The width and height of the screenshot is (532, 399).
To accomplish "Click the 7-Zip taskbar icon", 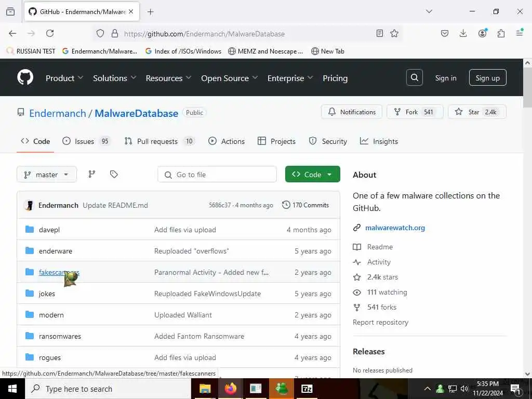I will [307, 389].
